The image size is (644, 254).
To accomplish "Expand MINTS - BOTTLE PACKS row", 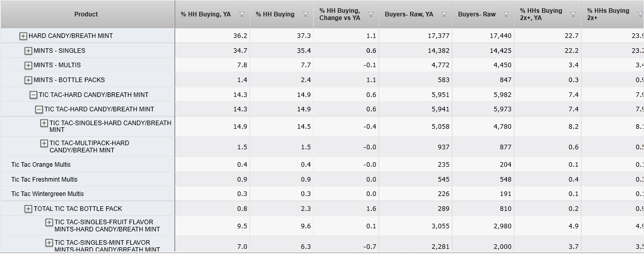I will [x=28, y=80].
